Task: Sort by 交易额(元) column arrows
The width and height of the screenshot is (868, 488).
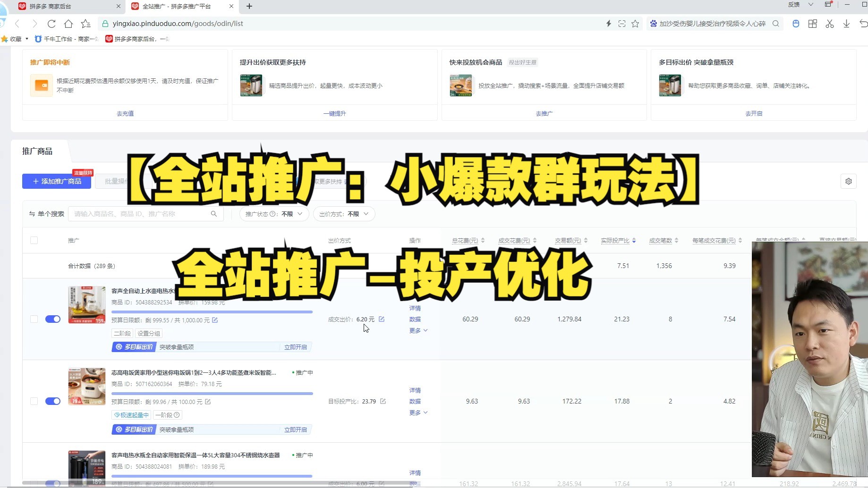Action: point(586,241)
